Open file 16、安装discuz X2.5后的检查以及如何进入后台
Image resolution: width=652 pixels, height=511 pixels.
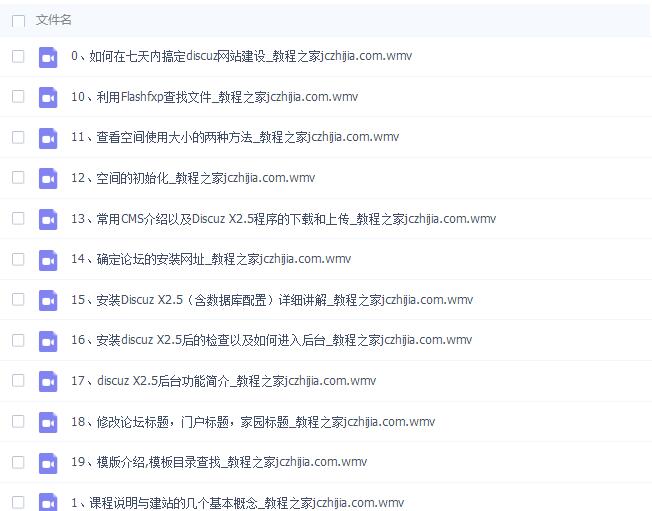pyautogui.click(x=271, y=340)
